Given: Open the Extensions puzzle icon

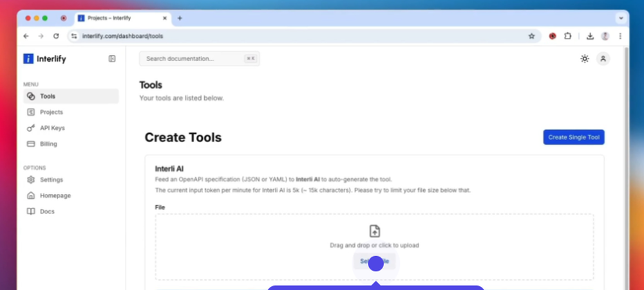Looking at the screenshot, I should 567,36.
